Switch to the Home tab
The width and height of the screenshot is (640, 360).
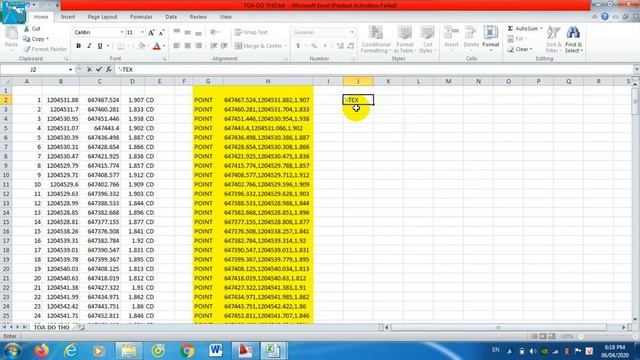click(x=41, y=17)
